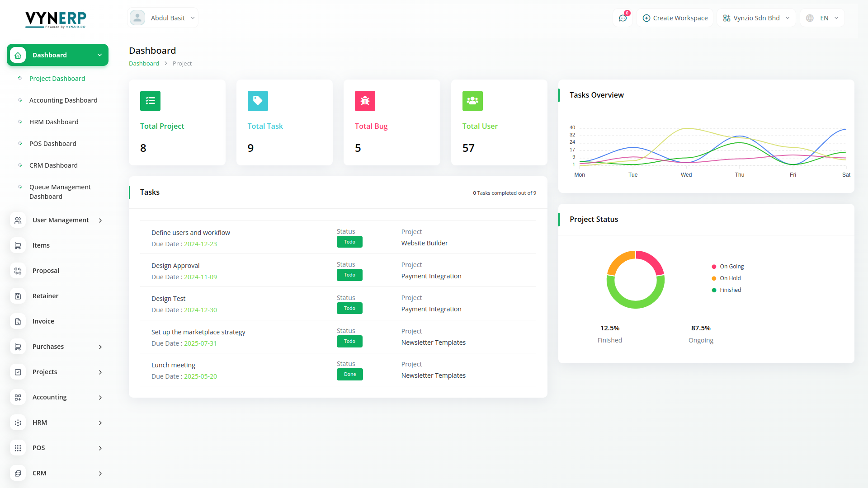Click the Dashboard breadcrumb link
This screenshot has height=488, width=868.
click(144, 64)
